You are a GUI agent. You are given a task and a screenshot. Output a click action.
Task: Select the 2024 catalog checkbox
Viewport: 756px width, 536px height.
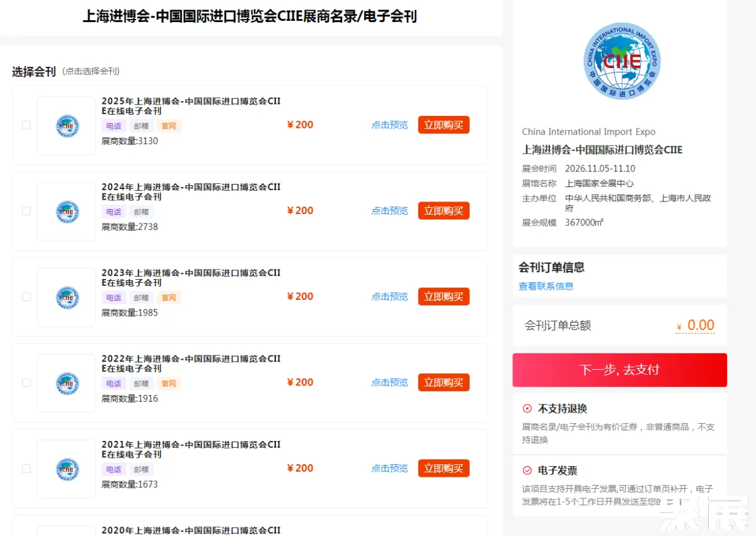click(x=26, y=211)
